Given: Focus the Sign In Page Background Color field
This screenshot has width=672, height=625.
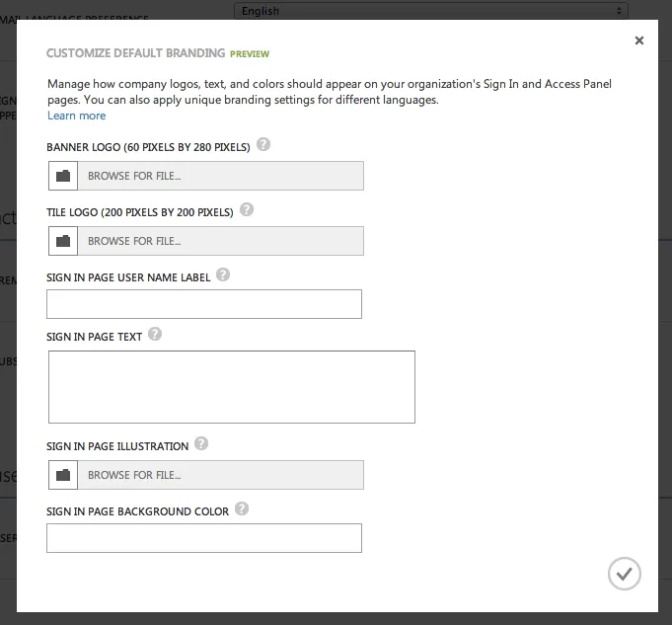Looking at the screenshot, I should pos(204,538).
